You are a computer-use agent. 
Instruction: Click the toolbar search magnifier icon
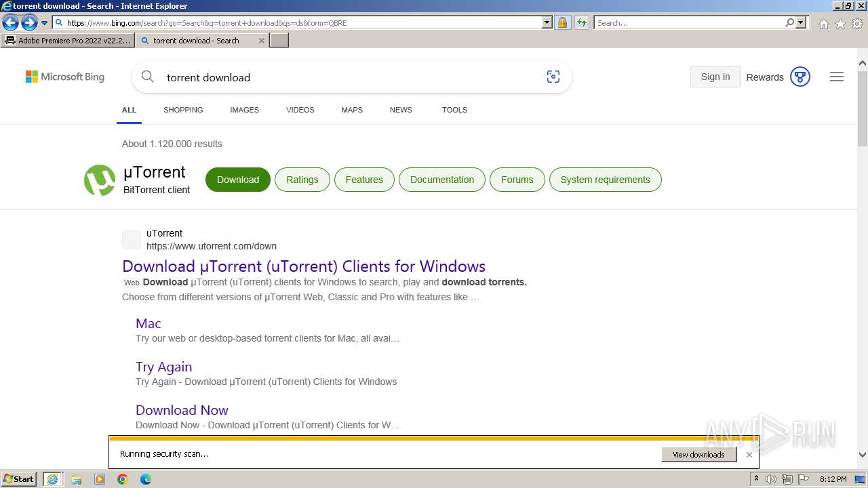pos(789,23)
